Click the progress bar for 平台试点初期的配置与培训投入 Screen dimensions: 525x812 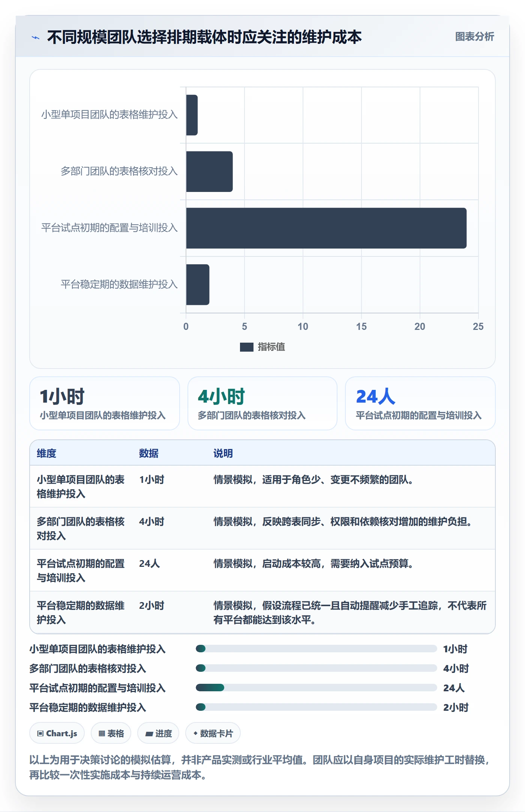[316, 688]
